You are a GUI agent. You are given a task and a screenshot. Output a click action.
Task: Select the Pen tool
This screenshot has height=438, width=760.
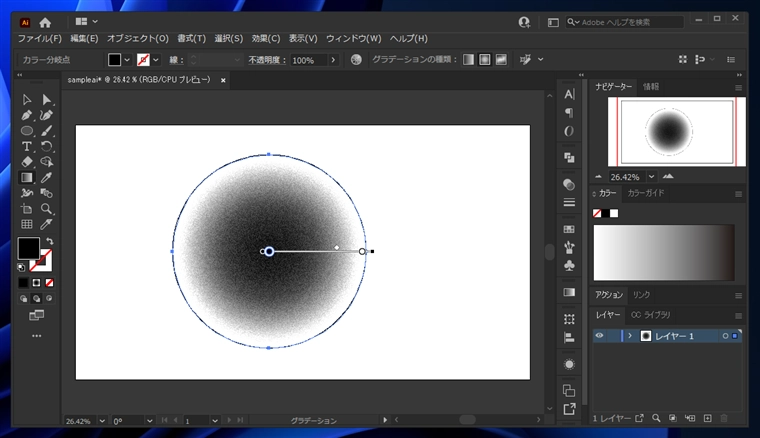coord(27,115)
